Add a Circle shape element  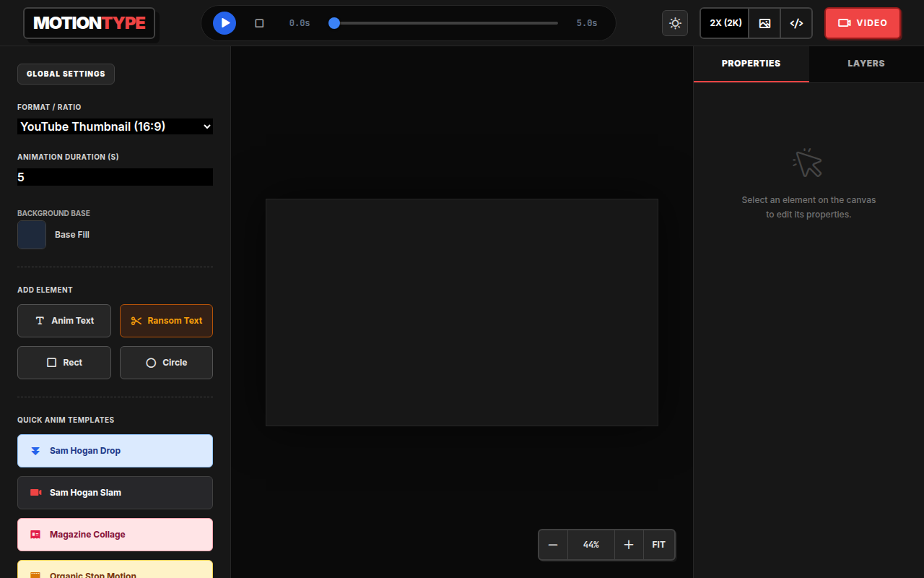click(x=166, y=363)
